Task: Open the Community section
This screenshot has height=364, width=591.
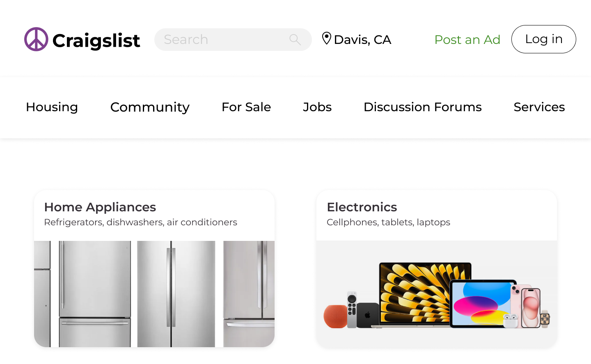Action: 150,107
